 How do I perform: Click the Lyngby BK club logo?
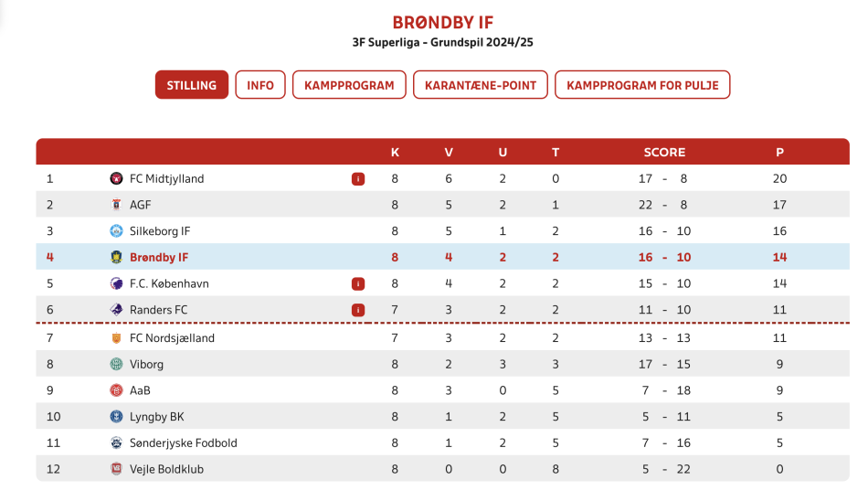coord(116,417)
